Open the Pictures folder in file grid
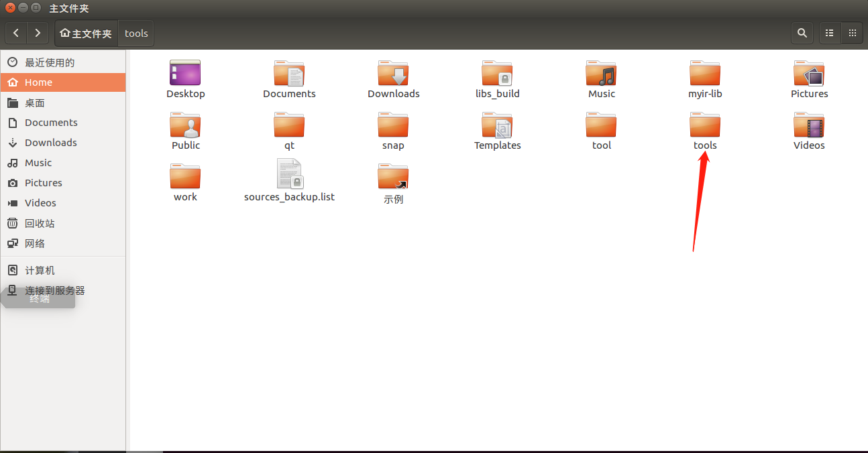 point(809,73)
